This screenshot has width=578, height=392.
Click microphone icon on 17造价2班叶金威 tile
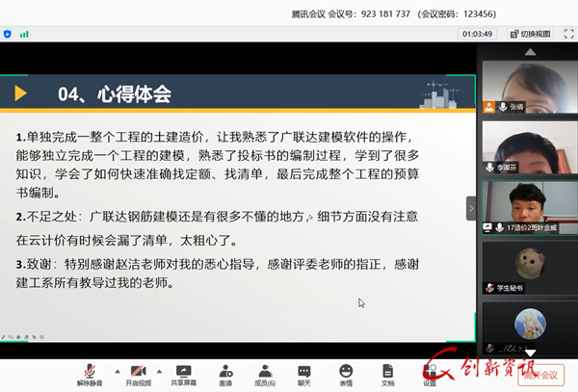(x=499, y=227)
